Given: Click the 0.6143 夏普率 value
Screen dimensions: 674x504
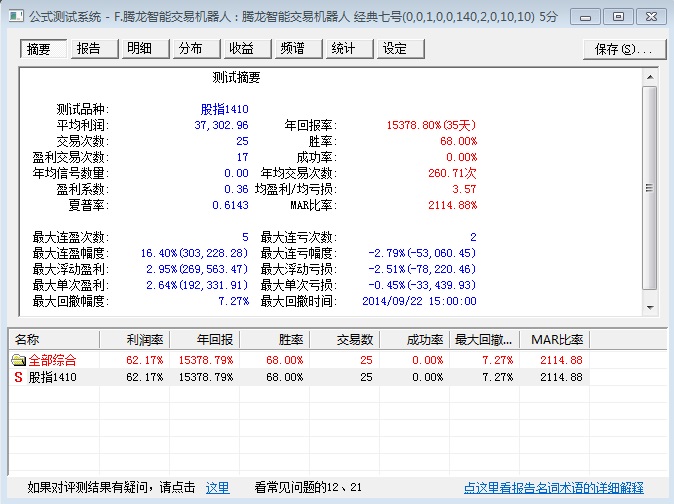Looking at the screenshot, I should click(230, 205).
